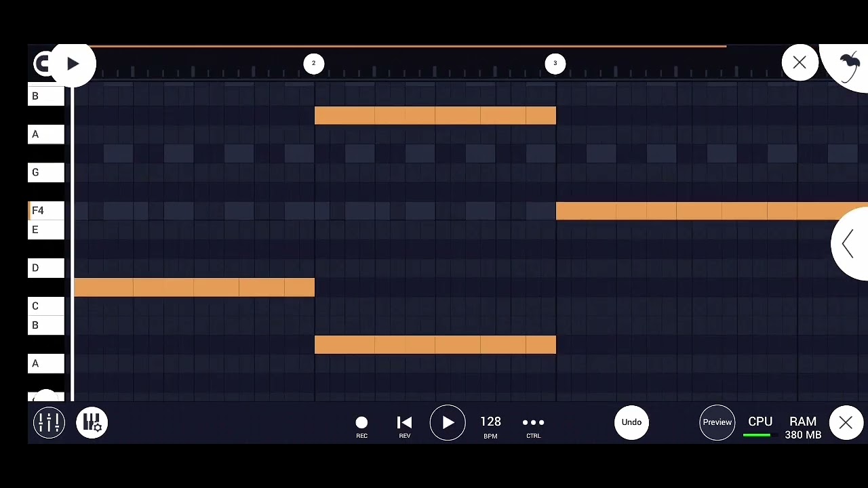Tap the E piano key
The image size is (868, 488).
click(x=46, y=230)
